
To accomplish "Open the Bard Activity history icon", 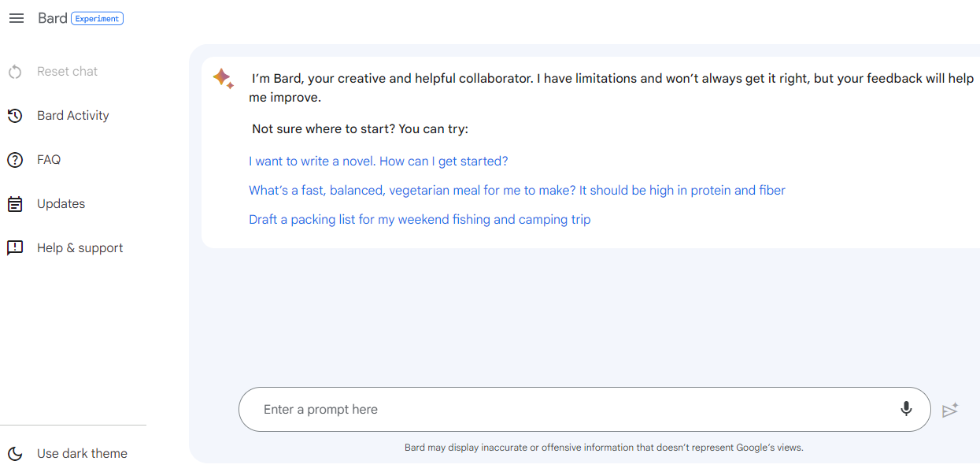I will [x=15, y=116].
